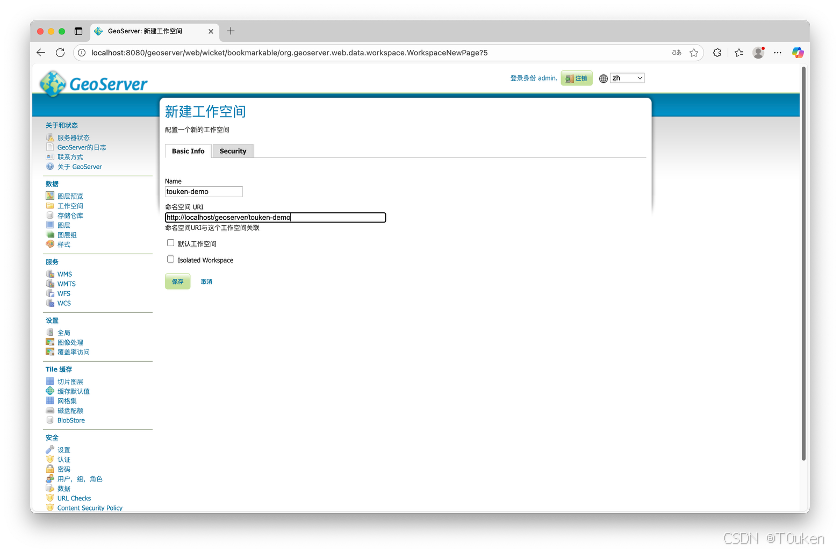Go back with the browser back arrow
The height and width of the screenshot is (554, 840).
(x=41, y=53)
